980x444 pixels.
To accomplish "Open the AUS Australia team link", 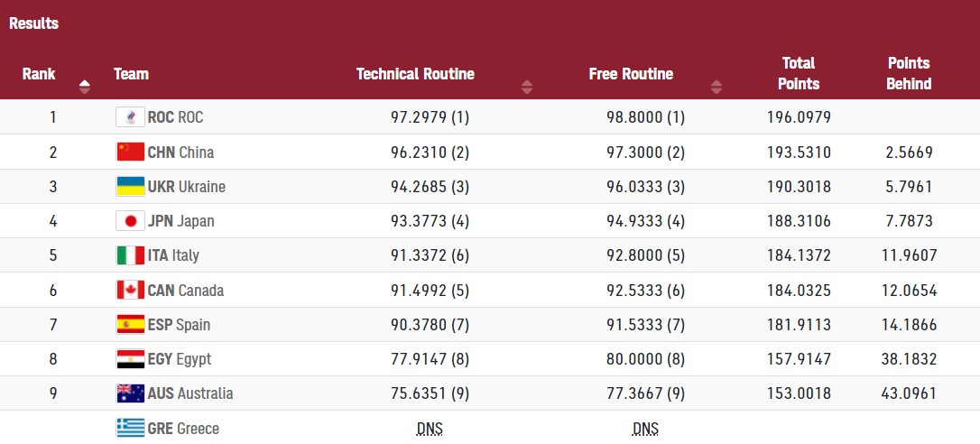I will pos(190,393).
